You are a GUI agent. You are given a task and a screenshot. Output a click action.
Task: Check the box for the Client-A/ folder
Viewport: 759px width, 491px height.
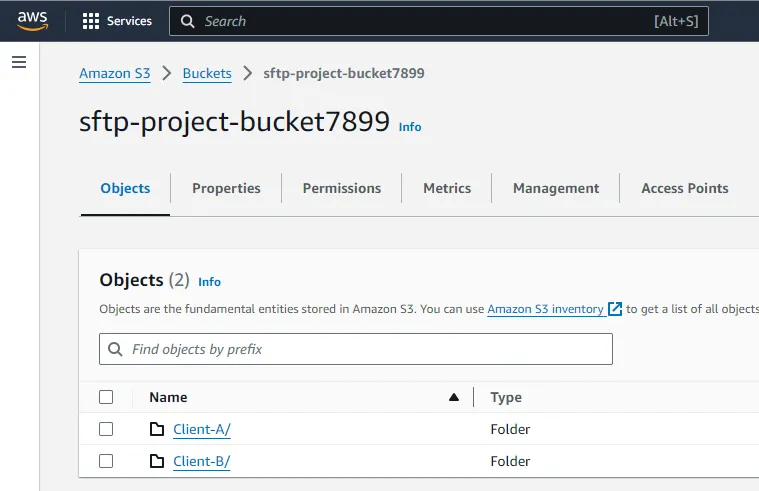[106, 429]
